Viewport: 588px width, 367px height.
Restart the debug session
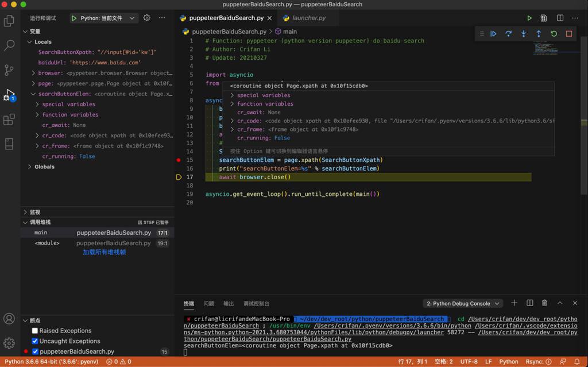pyautogui.click(x=554, y=34)
